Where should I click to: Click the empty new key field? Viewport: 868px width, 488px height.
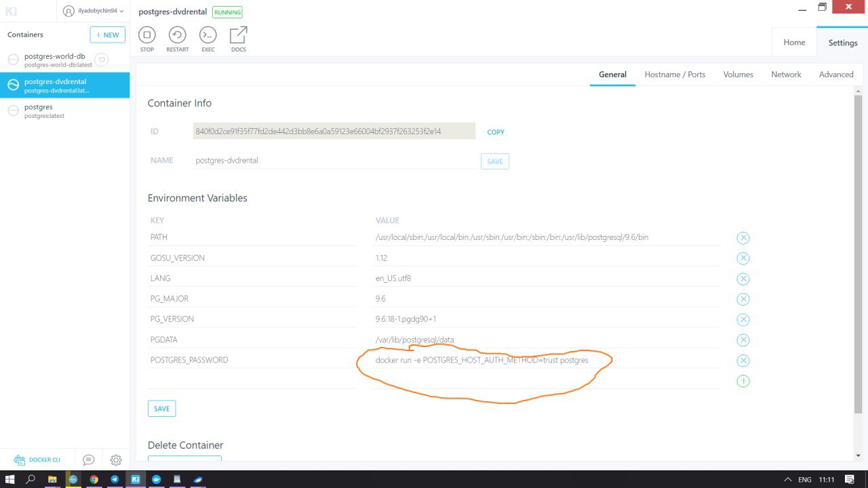tap(252, 380)
